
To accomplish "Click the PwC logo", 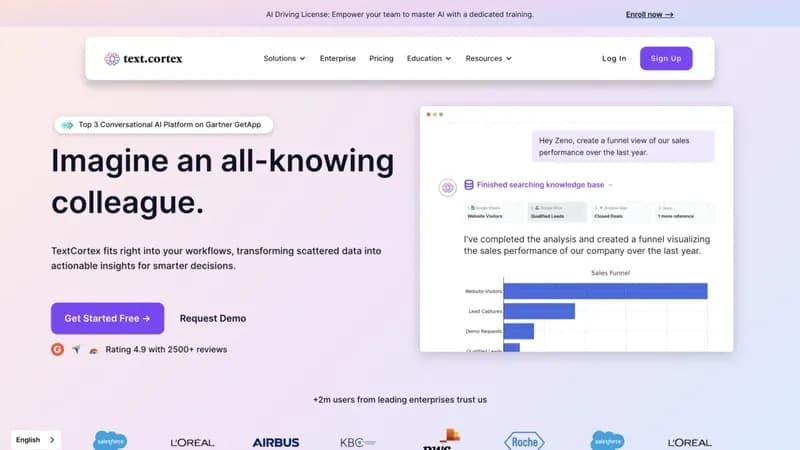I will click(442, 440).
